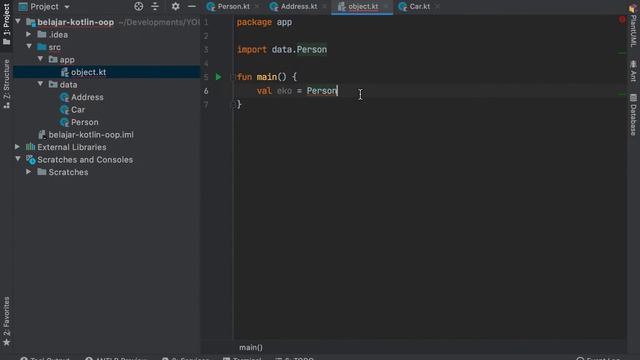This screenshot has width=640, height=360.
Task: Select belajar-kotlin-oop.iml file
Action: (91, 135)
